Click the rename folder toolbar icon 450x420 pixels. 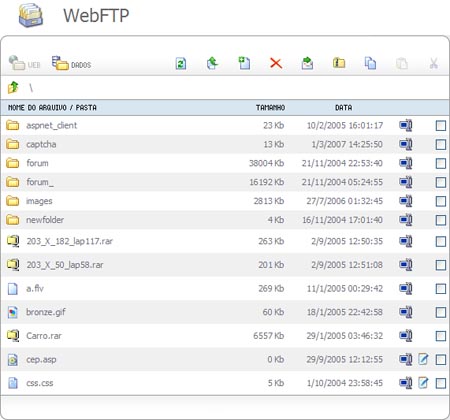pos(339,63)
